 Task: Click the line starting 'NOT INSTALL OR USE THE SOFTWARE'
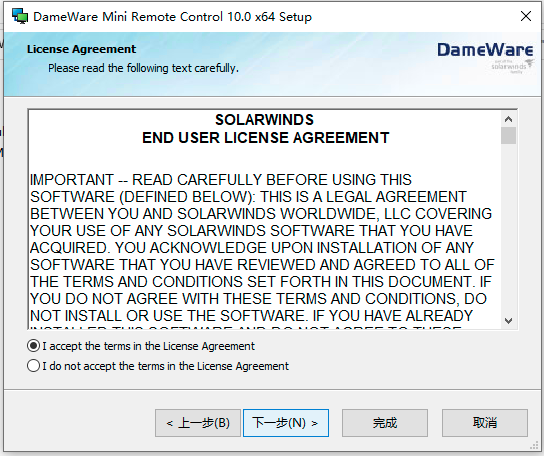[x=252, y=316]
